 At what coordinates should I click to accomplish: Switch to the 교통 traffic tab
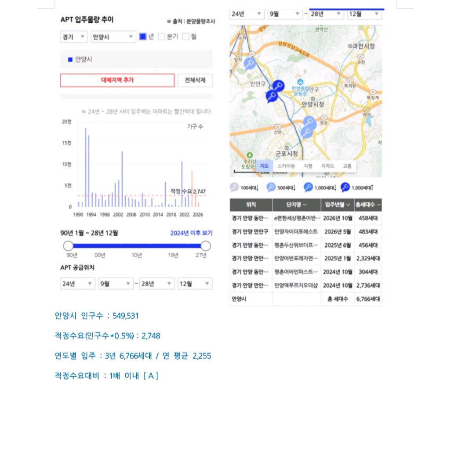click(347, 166)
